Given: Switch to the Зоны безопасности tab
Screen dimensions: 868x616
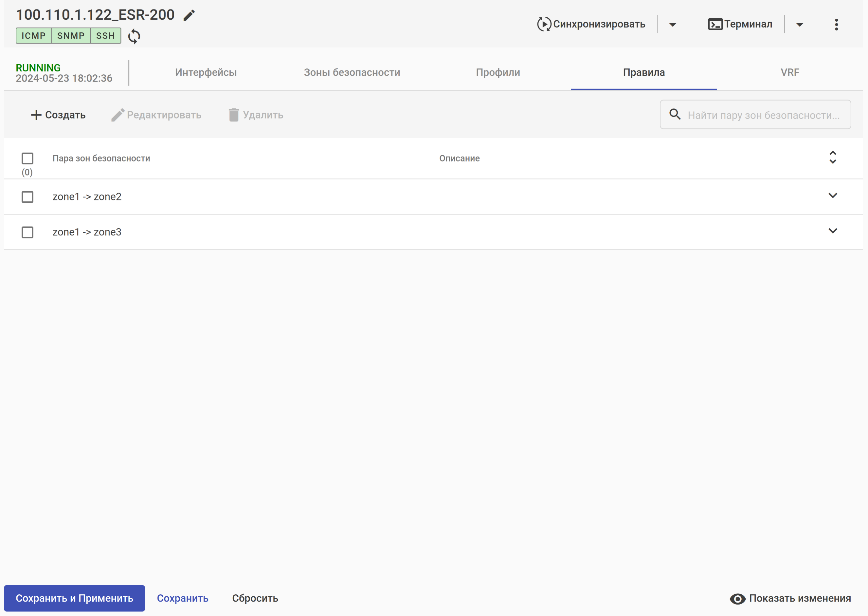Looking at the screenshot, I should click(x=352, y=72).
